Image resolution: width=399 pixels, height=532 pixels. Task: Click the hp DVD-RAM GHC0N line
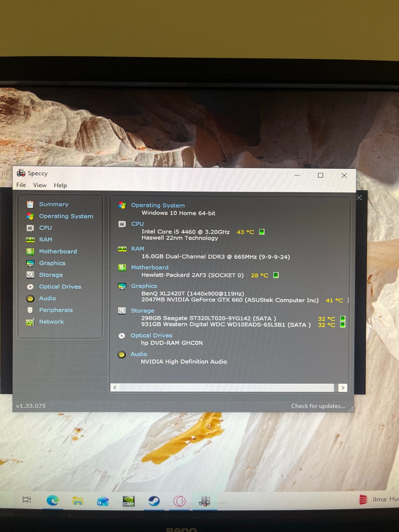[x=172, y=343]
